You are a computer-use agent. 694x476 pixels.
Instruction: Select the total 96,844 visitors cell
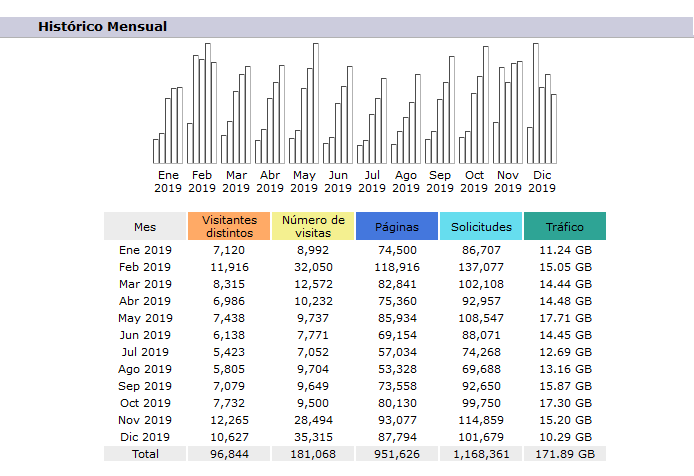coord(229,454)
